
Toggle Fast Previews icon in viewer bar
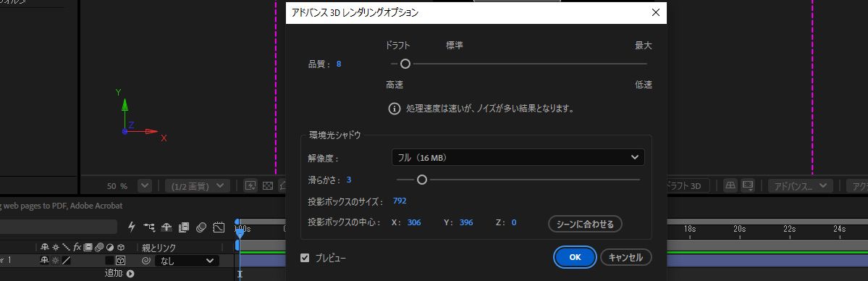(250, 185)
